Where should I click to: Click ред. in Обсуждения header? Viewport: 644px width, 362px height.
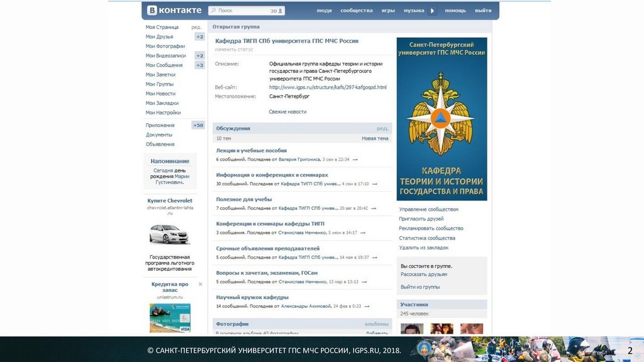pyautogui.click(x=382, y=128)
